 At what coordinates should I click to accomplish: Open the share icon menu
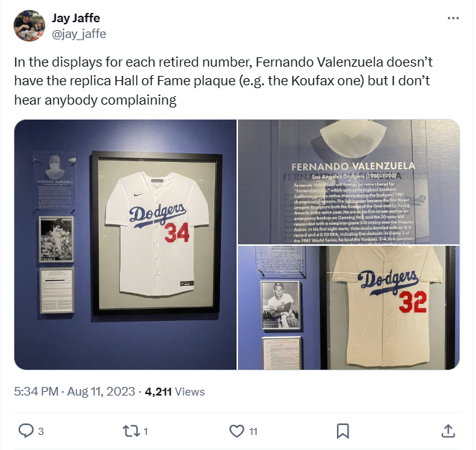448,431
